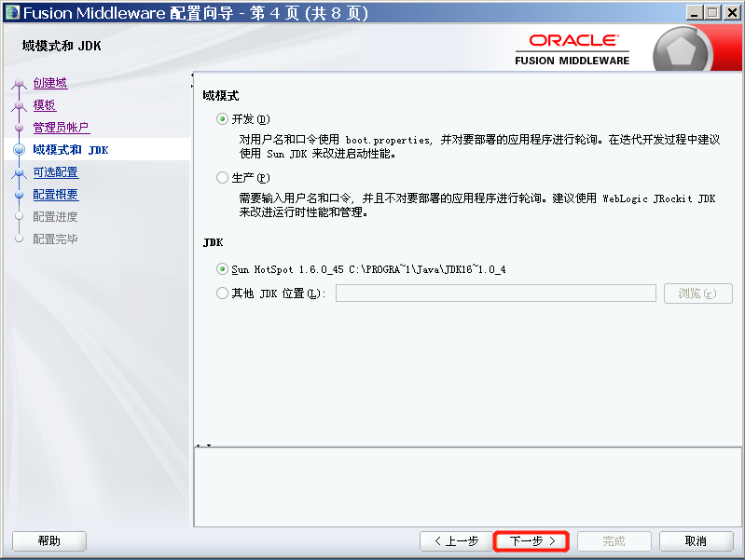This screenshot has width=745, height=560.
Task: Click the 浏览 browse button
Action: click(698, 294)
